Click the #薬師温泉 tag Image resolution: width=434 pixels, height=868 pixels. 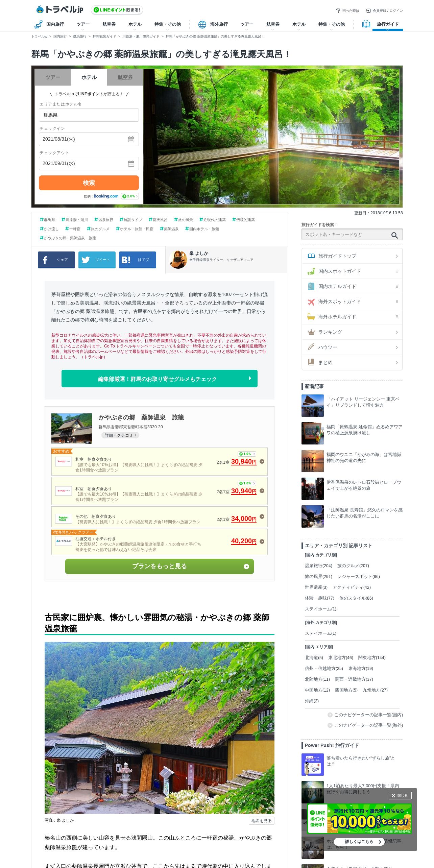coord(169,229)
